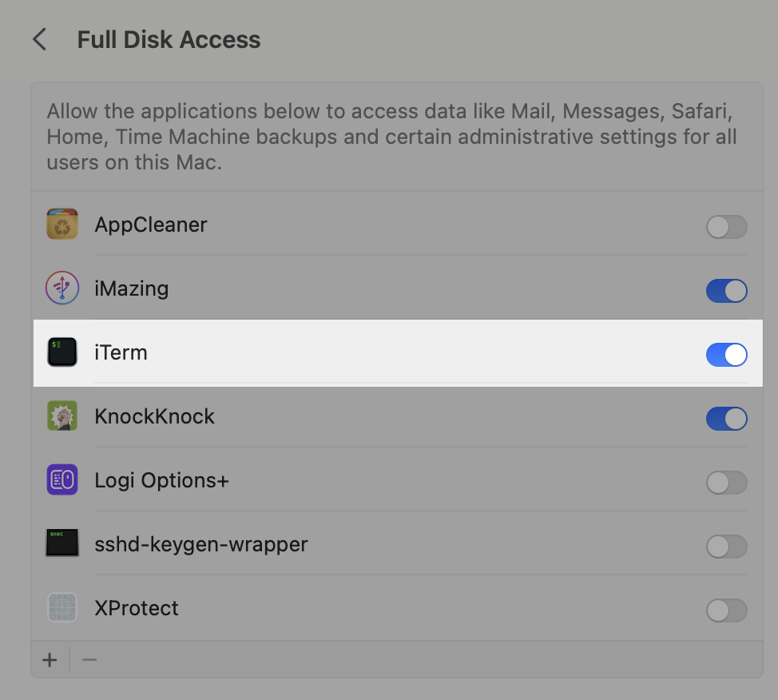Disable Full Disk Access for iMazing
This screenshot has width=778, height=700.
coord(726,291)
